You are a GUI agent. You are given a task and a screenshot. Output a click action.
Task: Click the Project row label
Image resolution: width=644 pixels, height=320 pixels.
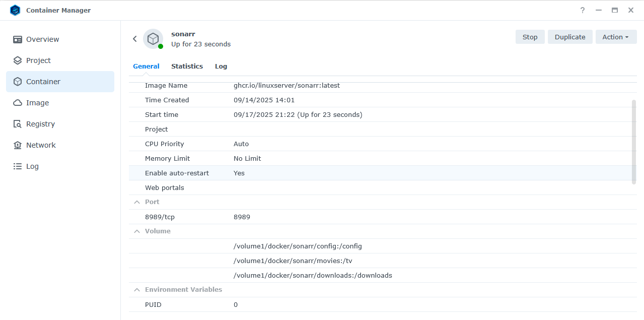pos(157,130)
